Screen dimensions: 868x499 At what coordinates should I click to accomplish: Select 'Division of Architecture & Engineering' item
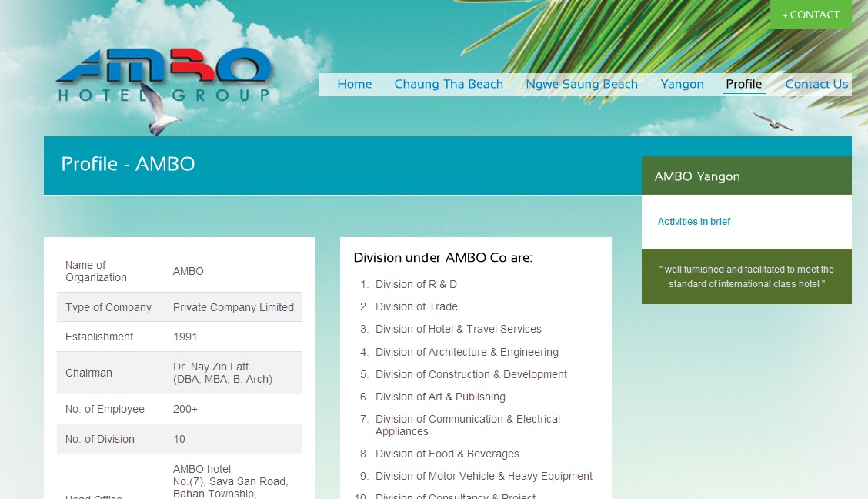click(466, 352)
